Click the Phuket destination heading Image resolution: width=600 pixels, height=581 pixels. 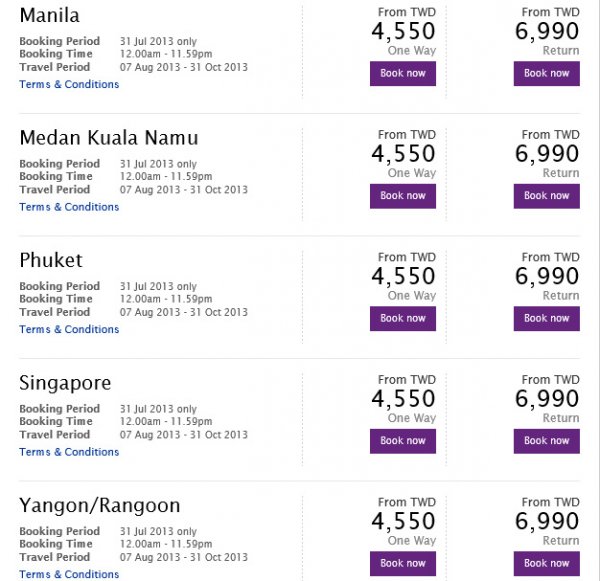51,261
